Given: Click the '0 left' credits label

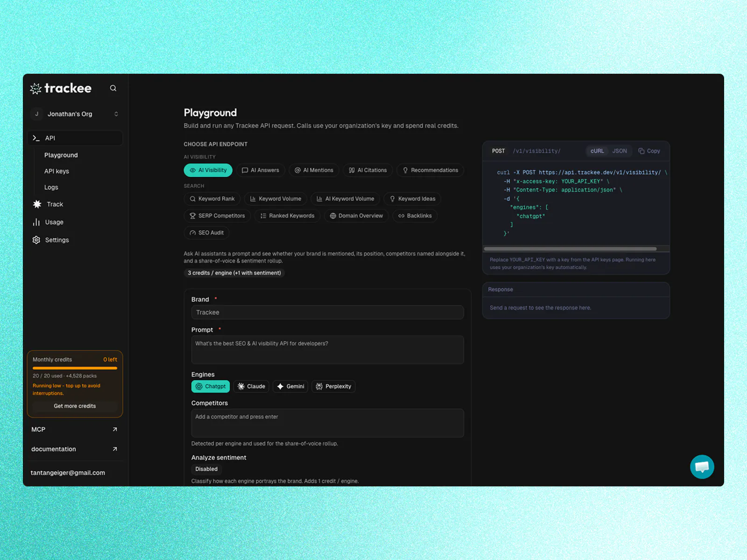Looking at the screenshot, I should (x=110, y=360).
